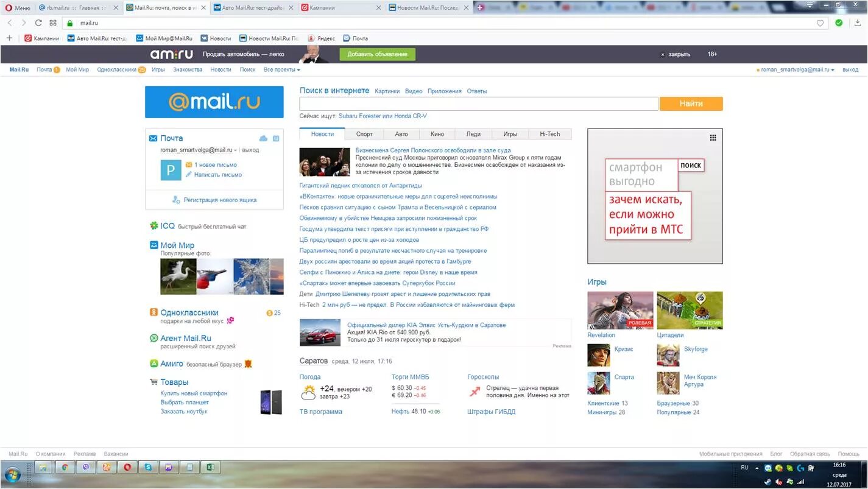868x489 pixels.
Task: Open the VK Новости bookmark
Action: (216, 38)
